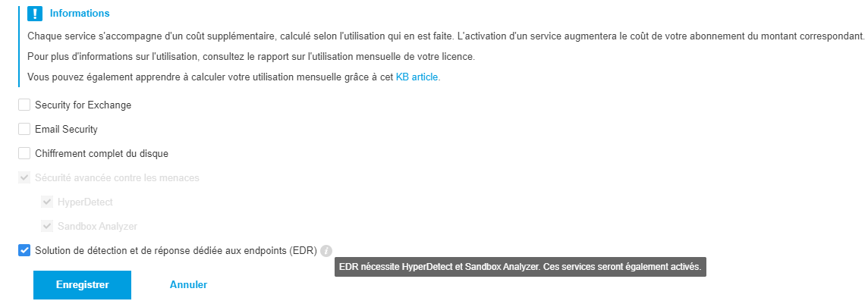
Task: Click the HyperDetect label text
Action: click(x=85, y=202)
